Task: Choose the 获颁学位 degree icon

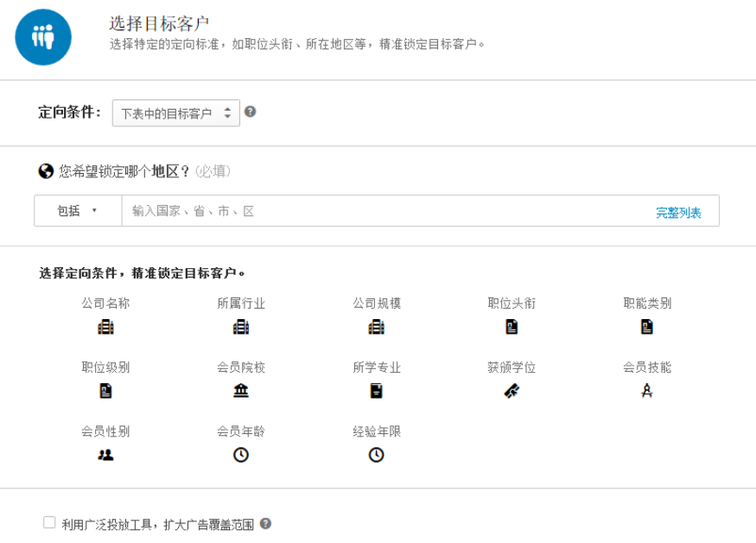Action: 511,391
